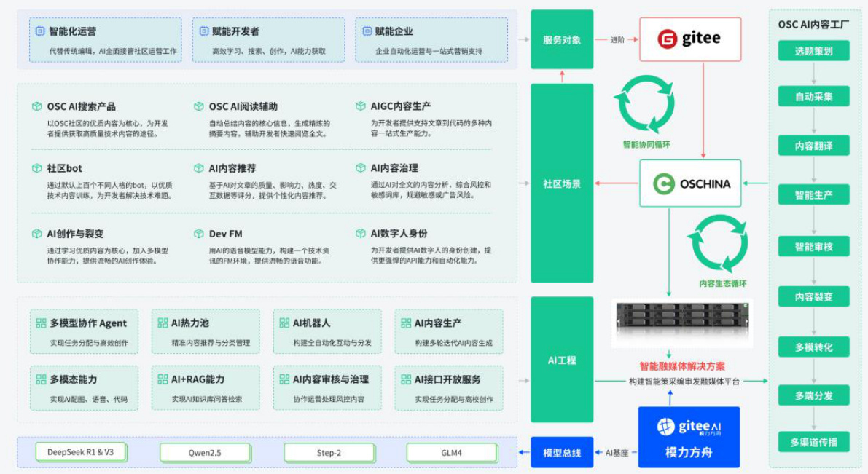Select the Qwen2.5 model box

tap(205, 452)
